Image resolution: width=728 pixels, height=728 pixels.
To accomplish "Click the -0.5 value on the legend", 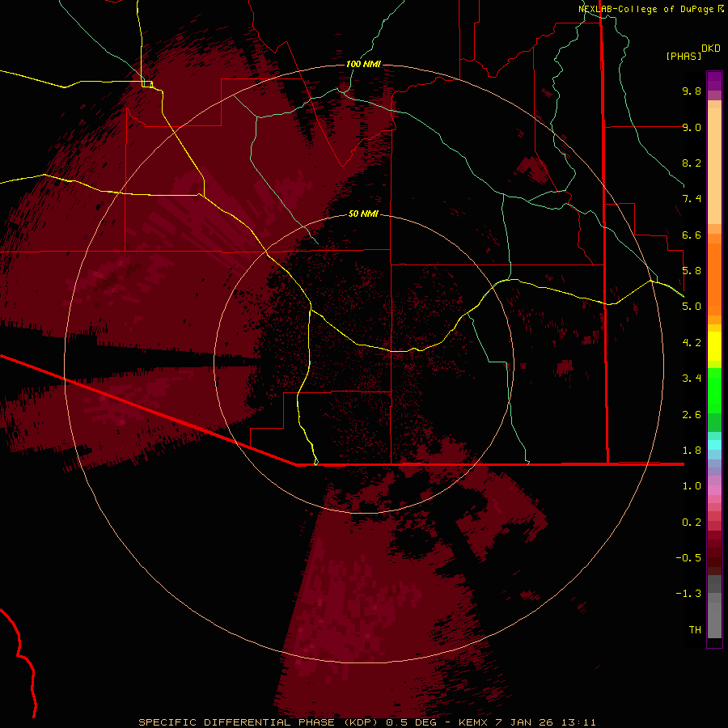I will click(x=688, y=558).
